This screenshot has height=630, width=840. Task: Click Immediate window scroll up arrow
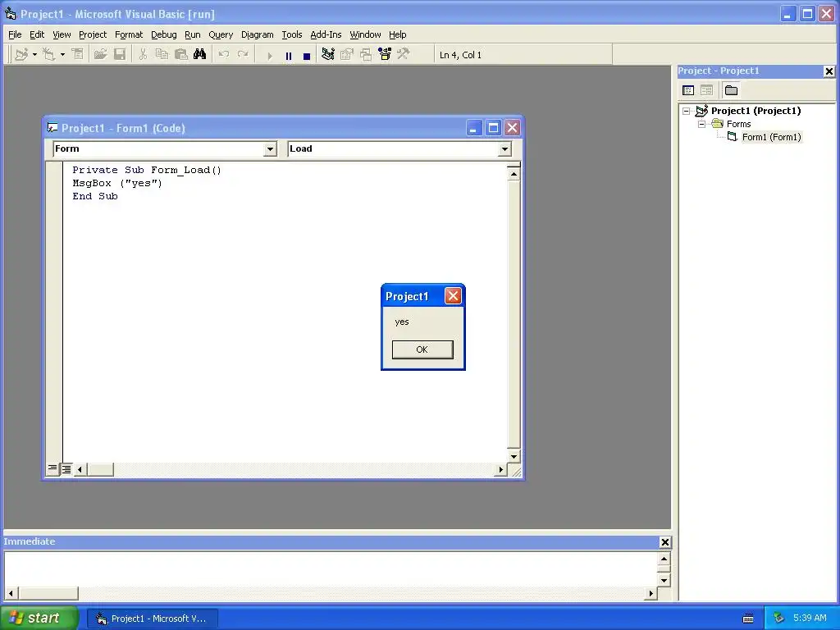tap(664, 559)
